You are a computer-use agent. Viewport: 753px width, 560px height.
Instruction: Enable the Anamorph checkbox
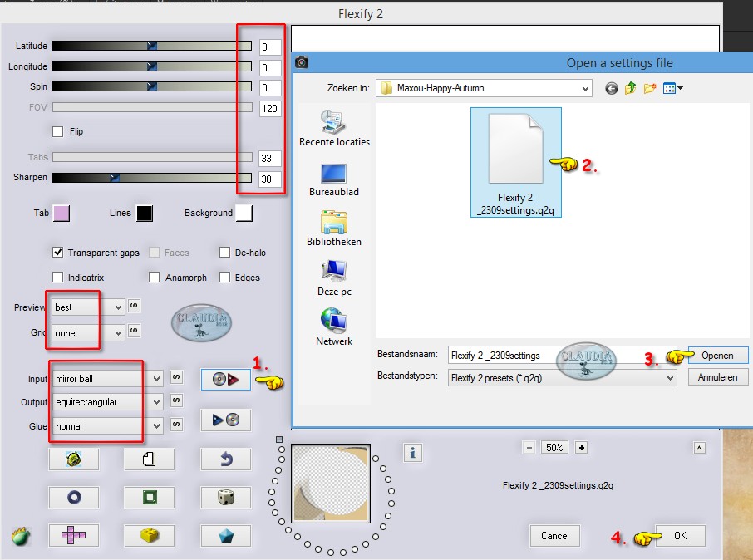(x=154, y=278)
